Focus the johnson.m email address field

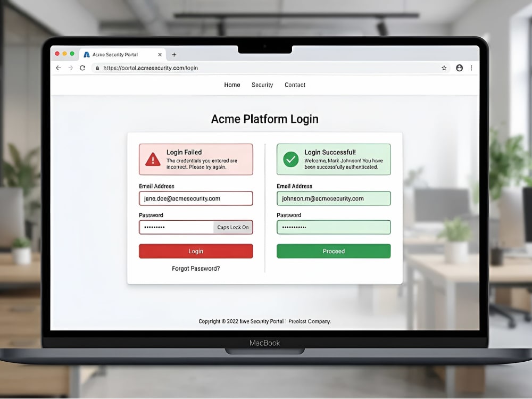[x=334, y=198]
